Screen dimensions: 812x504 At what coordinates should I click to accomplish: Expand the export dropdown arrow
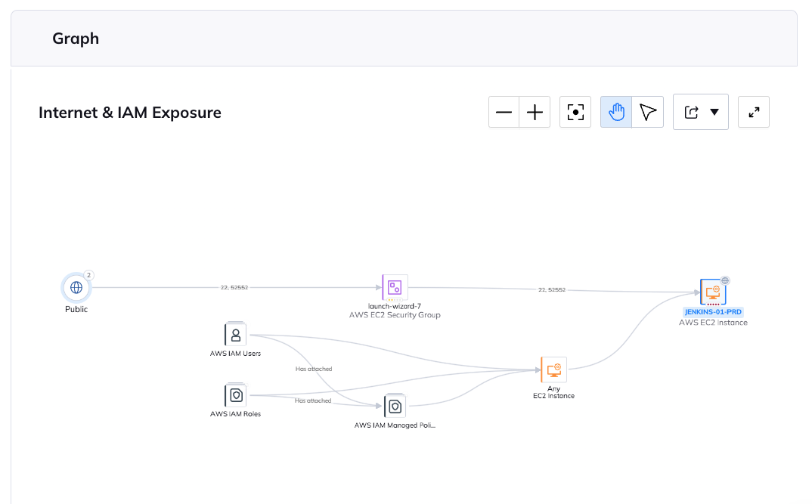click(x=714, y=112)
